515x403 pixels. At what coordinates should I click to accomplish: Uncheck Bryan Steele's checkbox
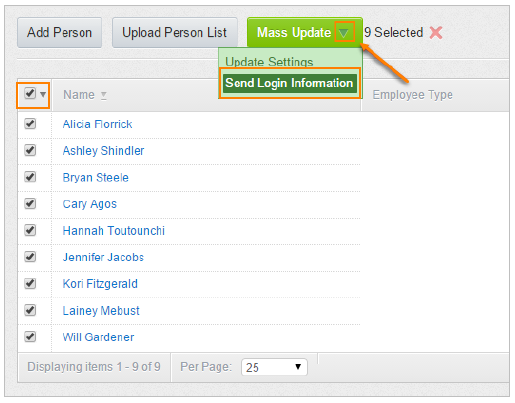(x=30, y=177)
